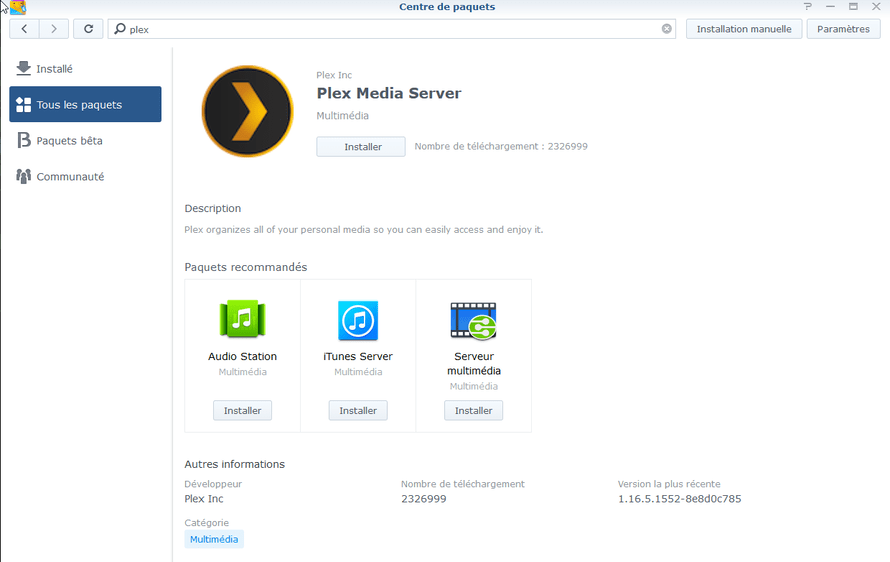Image resolution: width=890 pixels, height=562 pixels.
Task: Click the 2326999 download count value
Action: click(423, 499)
